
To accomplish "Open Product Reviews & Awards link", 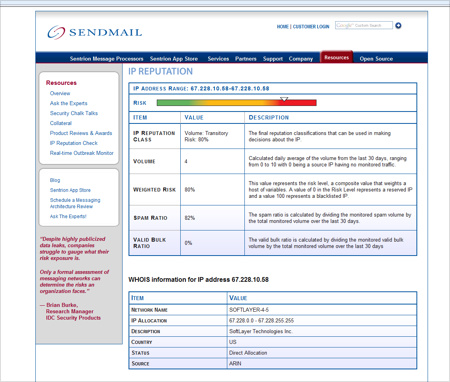I will pyautogui.click(x=81, y=133).
